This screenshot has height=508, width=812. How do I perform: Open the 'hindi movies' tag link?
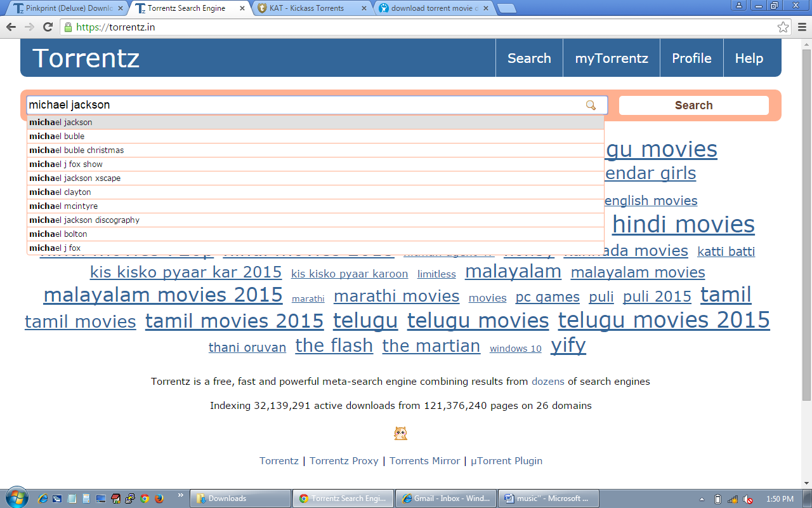(x=683, y=224)
